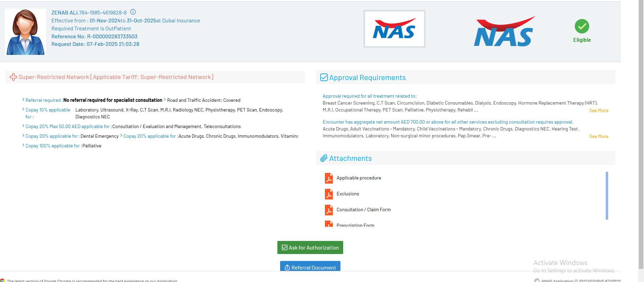Click the red cross Super-Restricted Network icon

click(13, 77)
